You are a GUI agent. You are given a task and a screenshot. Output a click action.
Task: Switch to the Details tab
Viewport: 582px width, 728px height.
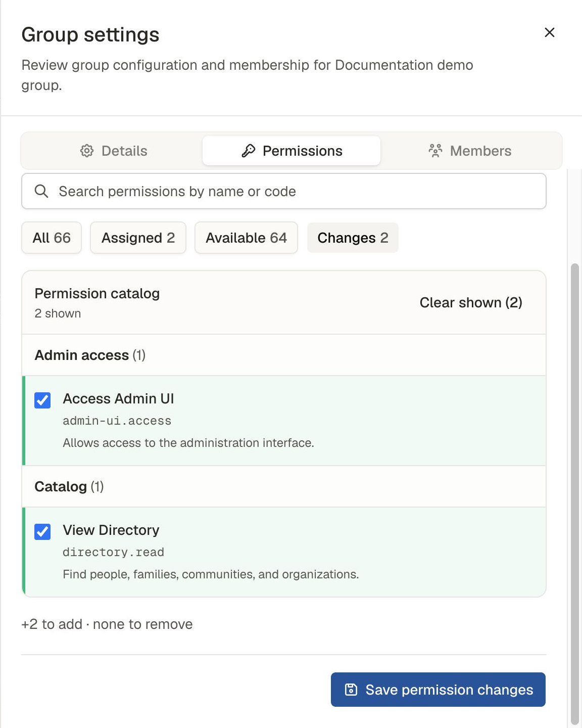coord(114,151)
